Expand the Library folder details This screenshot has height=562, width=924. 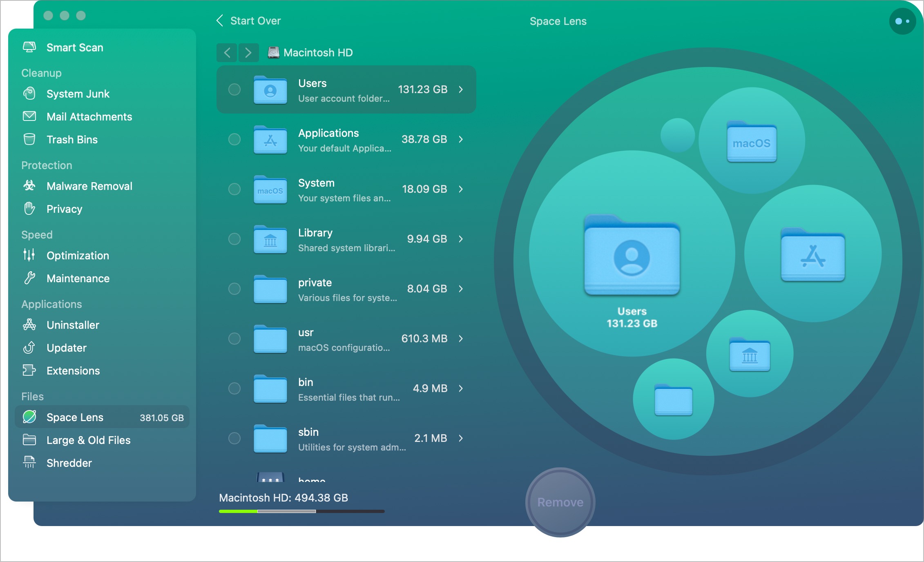(x=461, y=239)
